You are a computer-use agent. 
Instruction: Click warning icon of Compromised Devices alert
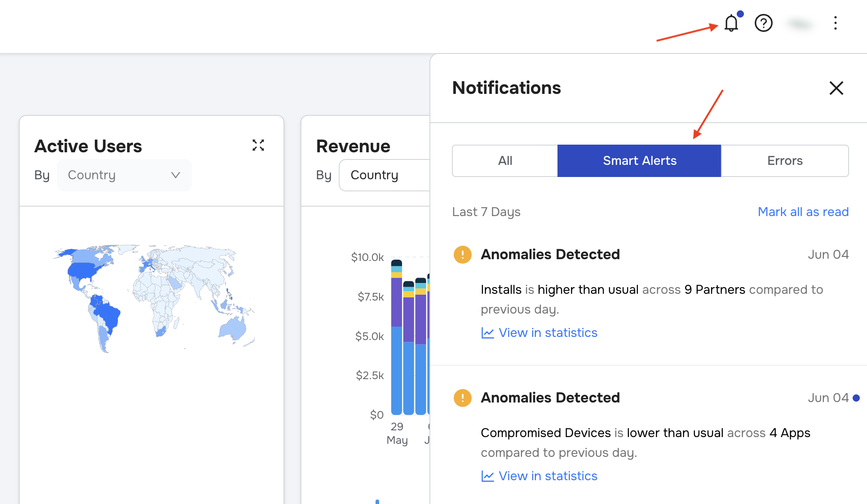coord(463,398)
